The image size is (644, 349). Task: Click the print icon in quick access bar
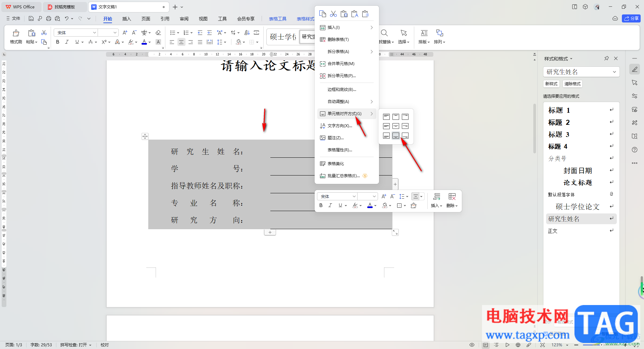(49, 18)
